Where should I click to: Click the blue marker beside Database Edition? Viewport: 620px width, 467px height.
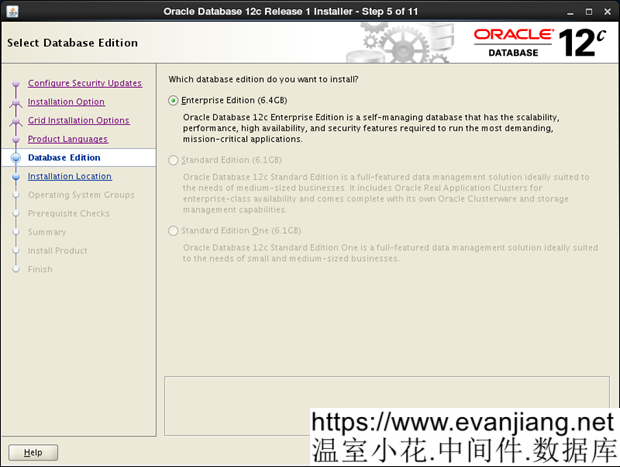[15, 158]
